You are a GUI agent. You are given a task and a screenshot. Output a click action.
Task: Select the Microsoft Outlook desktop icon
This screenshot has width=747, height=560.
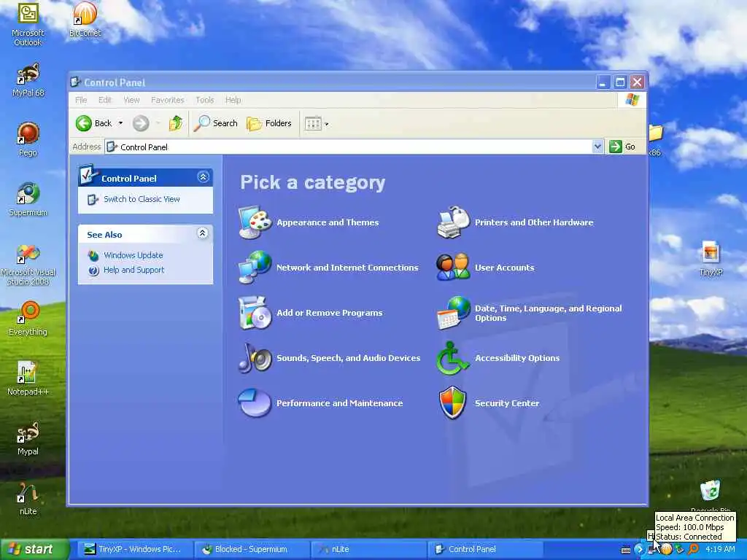(x=28, y=24)
